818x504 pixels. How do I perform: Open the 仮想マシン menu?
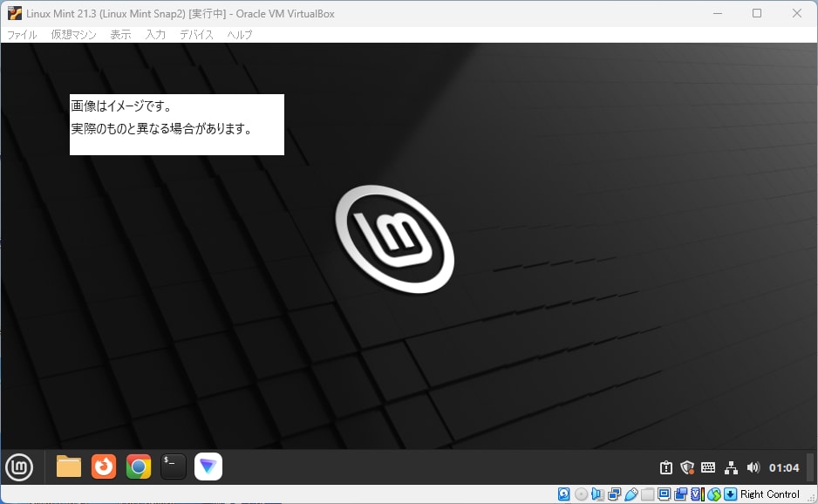click(73, 34)
